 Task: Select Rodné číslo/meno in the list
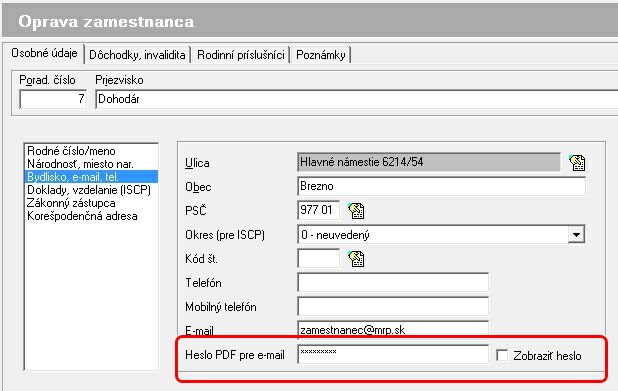pos(91,151)
